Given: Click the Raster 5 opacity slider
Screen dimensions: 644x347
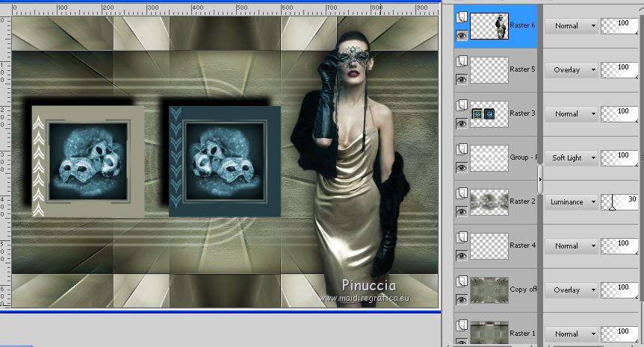Looking at the screenshot, I should pos(619,70).
